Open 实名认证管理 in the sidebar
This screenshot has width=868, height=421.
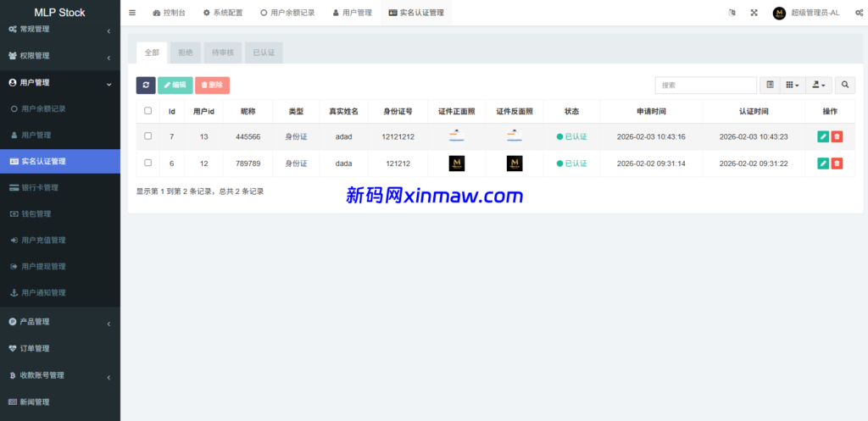(x=60, y=162)
